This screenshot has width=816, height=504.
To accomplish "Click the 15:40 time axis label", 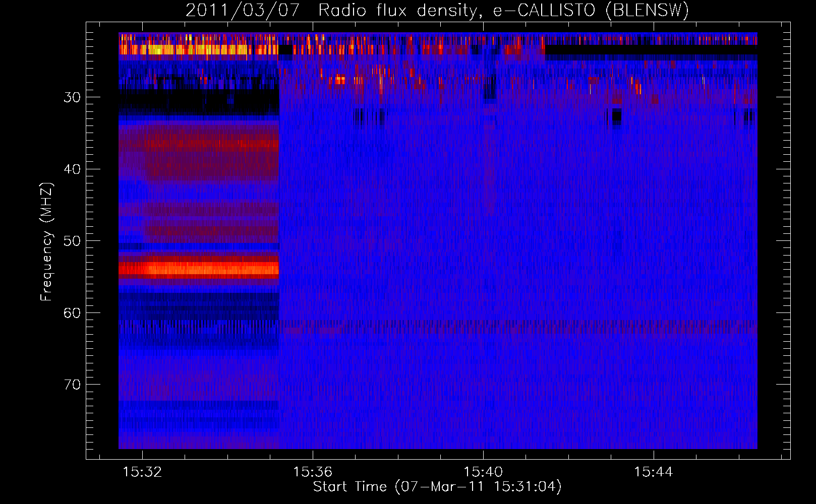I will pos(483,472).
